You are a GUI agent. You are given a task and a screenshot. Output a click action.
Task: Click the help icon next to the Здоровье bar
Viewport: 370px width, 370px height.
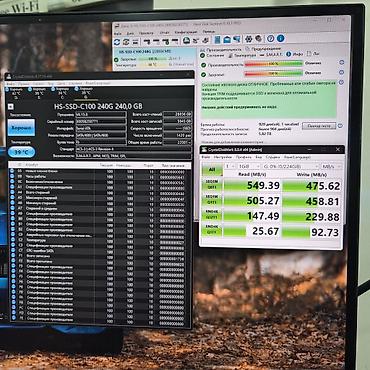pos(341,72)
